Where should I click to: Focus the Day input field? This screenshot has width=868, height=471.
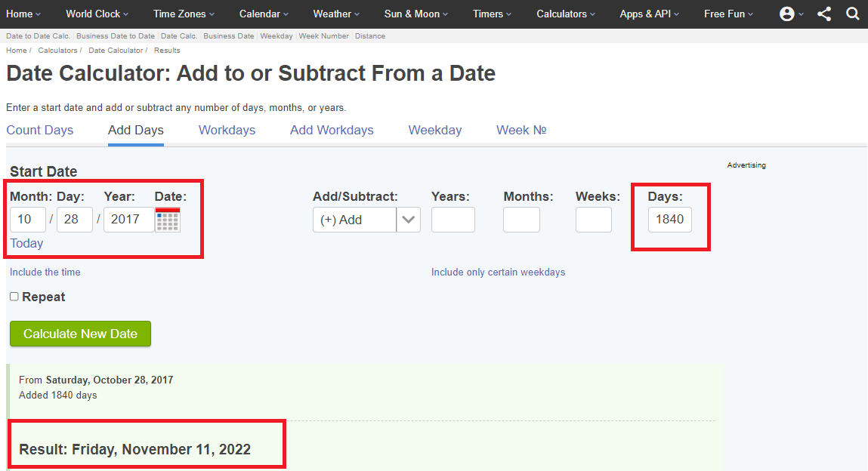[74, 220]
